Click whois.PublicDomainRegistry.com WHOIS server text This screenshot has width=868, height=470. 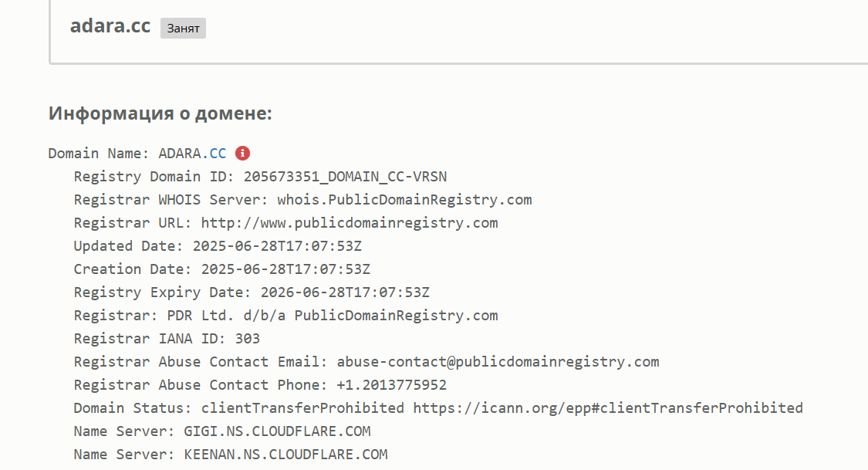click(404, 200)
